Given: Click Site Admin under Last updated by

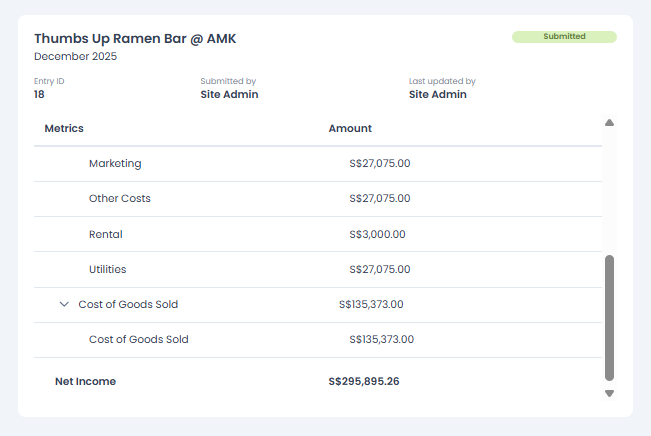Looking at the screenshot, I should point(437,95).
